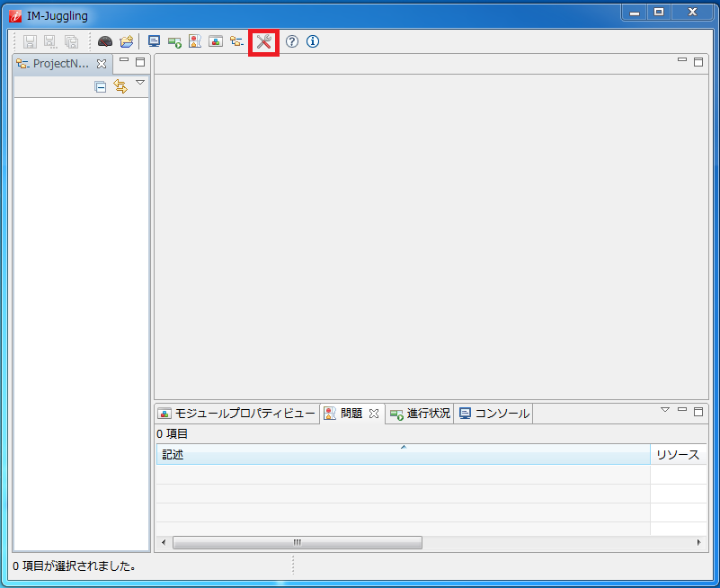Viewport: 720px width, 588px height.
Task: Click the IM-Juggling app icon in title bar
Action: (15, 16)
